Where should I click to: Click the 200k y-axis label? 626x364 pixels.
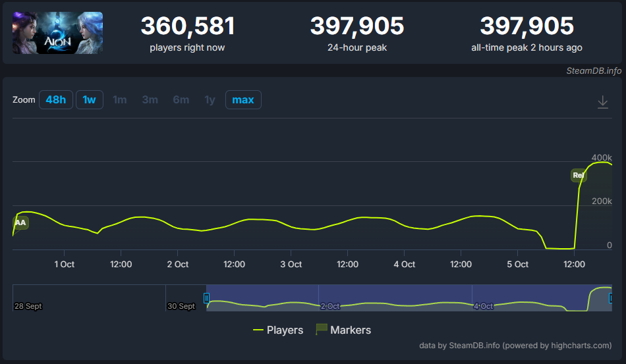click(x=602, y=201)
